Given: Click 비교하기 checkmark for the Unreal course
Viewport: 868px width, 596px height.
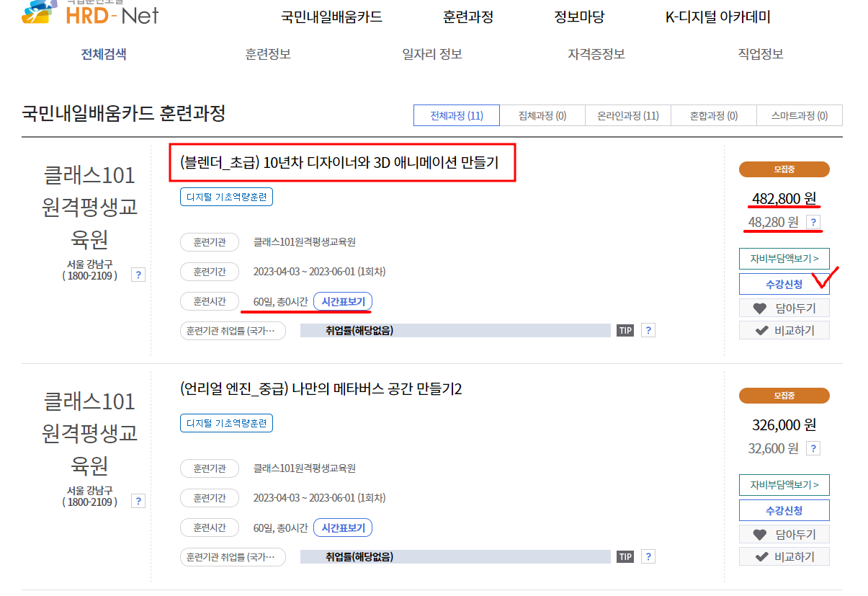Looking at the screenshot, I should click(784, 556).
